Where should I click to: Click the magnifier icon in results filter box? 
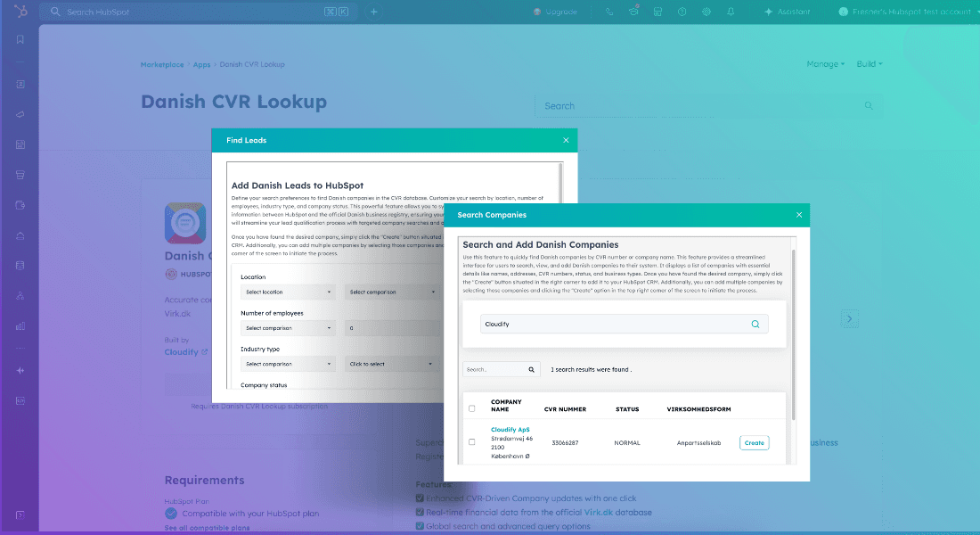coord(531,370)
